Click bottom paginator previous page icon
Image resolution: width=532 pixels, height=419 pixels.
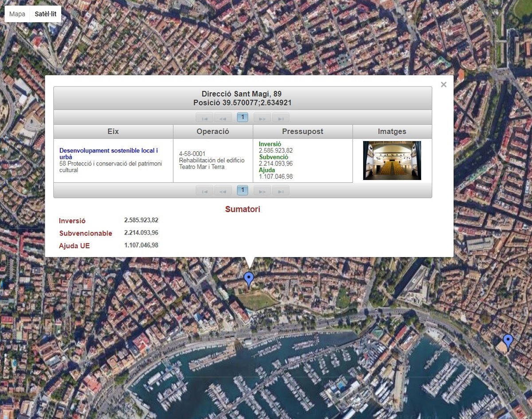(223, 191)
